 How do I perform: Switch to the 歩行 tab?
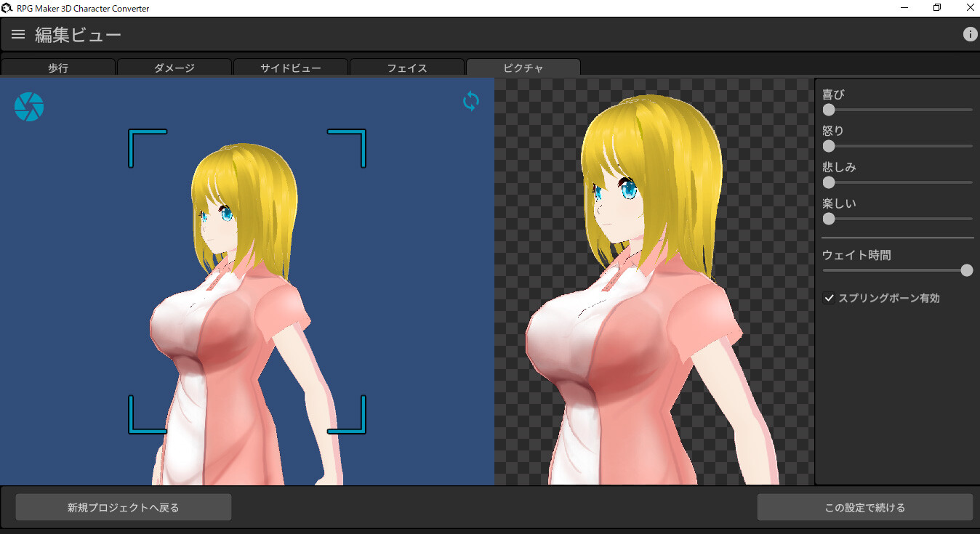tap(58, 67)
